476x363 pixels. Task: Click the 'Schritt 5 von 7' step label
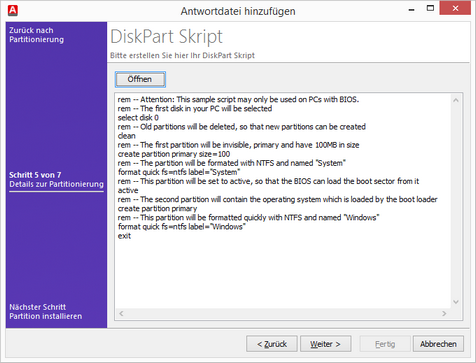click(35, 175)
